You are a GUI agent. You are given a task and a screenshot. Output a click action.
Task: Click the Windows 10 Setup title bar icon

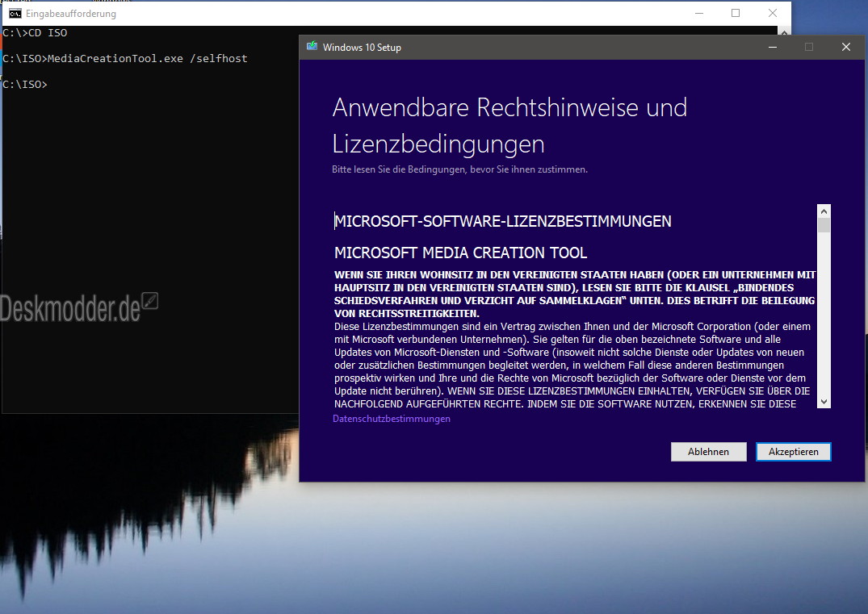click(312, 47)
